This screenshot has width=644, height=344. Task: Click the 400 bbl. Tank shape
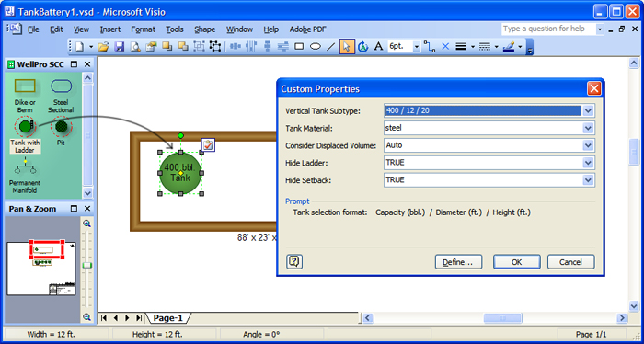(180, 173)
